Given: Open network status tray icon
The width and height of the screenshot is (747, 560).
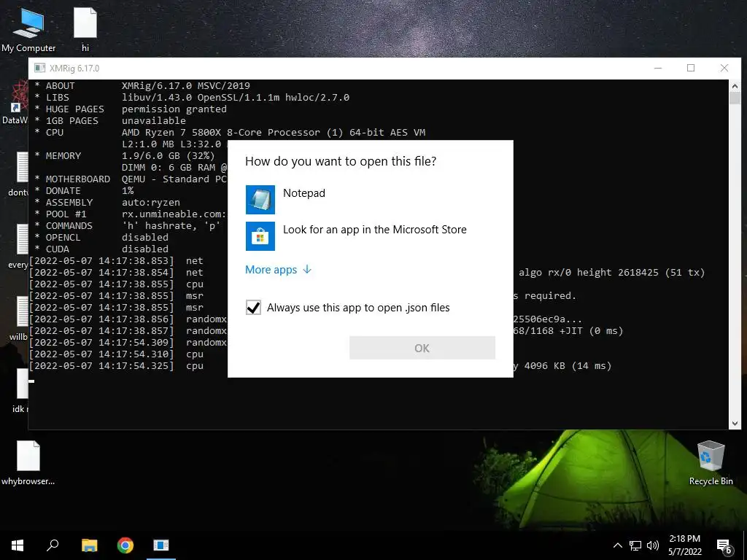Looking at the screenshot, I should coord(635,545).
